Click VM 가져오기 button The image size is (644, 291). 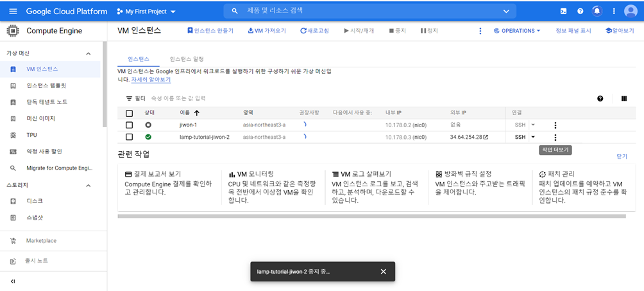pos(267,31)
